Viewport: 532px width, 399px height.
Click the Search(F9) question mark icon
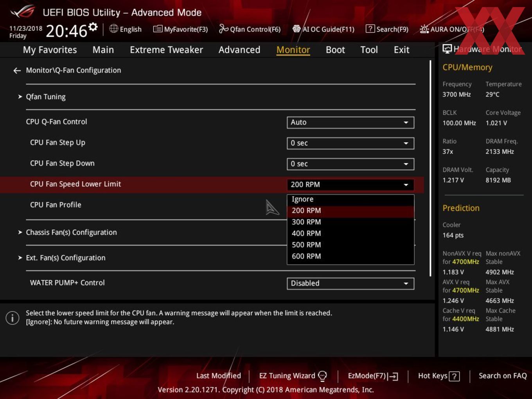coord(370,29)
